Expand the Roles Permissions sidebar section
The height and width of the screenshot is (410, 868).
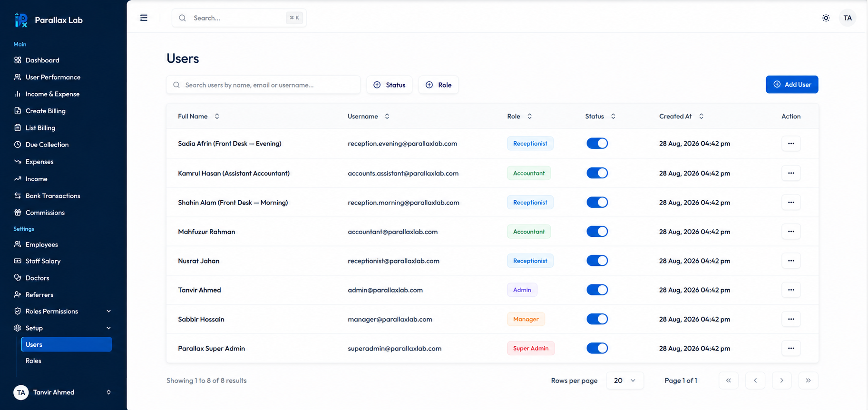[63, 311]
